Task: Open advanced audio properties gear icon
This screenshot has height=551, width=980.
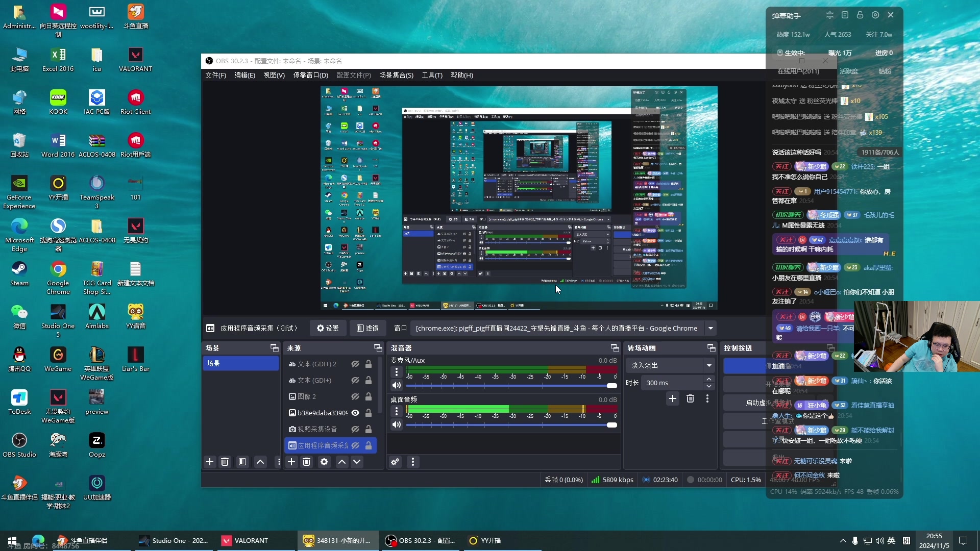Action: [395, 462]
